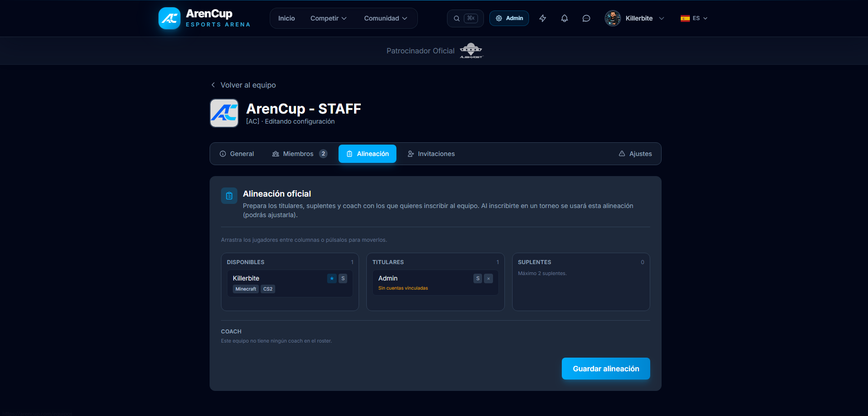Switch to the General tab
The height and width of the screenshot is (416, 868).
click(236, 154)
